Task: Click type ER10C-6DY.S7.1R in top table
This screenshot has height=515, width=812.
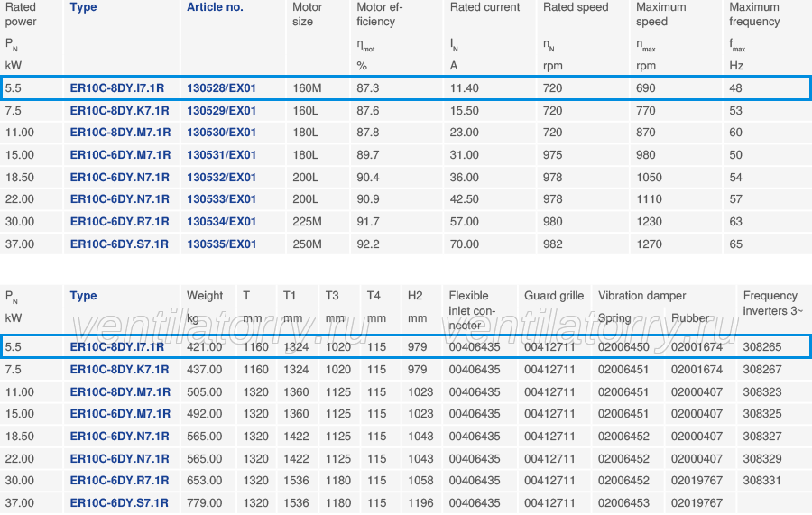Action: click(119, 244)
